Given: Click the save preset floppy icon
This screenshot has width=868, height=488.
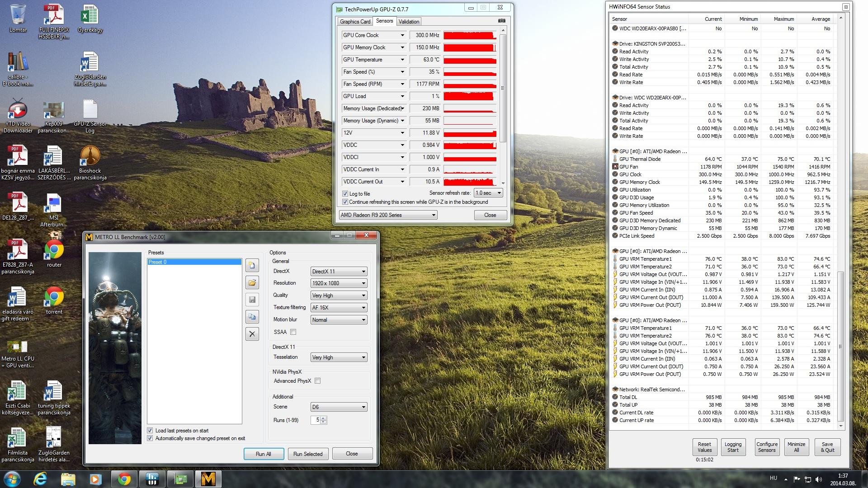Looking at the screenshot, I should point(252,300).
